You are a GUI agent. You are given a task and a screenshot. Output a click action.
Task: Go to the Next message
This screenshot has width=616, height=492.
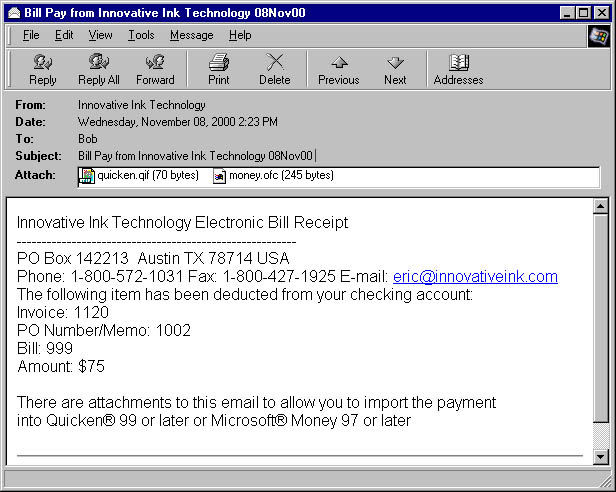tap(395, 69)
